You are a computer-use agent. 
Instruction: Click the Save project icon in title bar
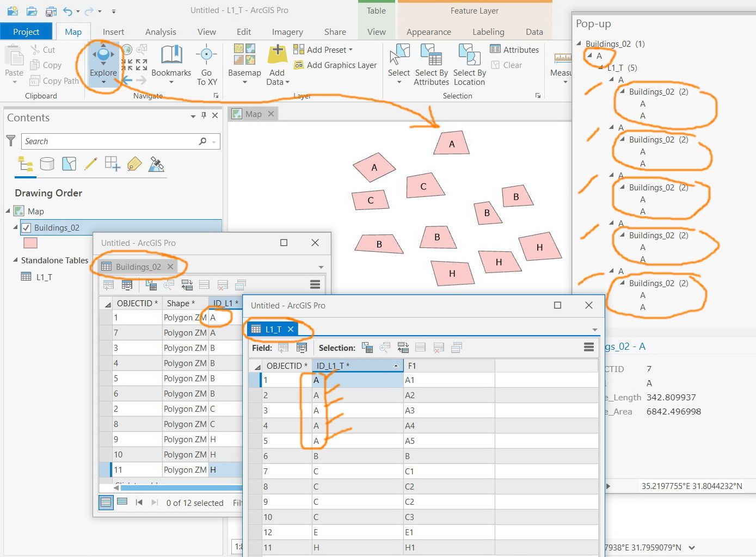(x=51, y=11)
